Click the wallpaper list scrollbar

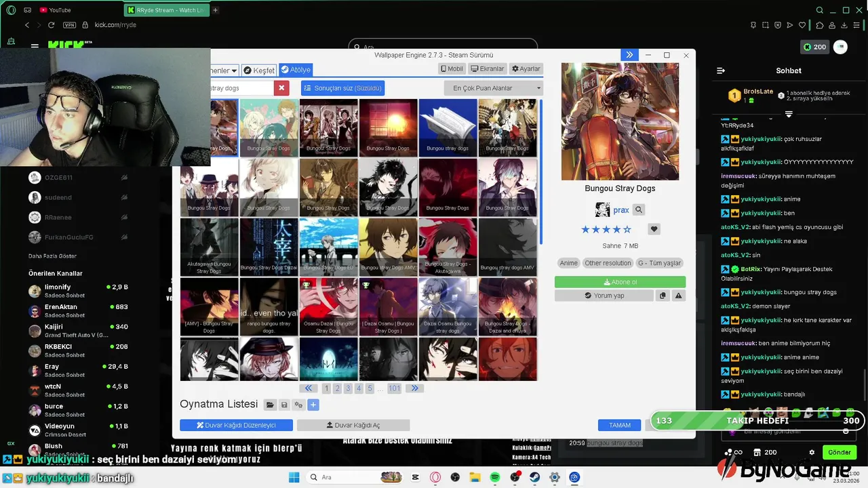pos(540,172)
